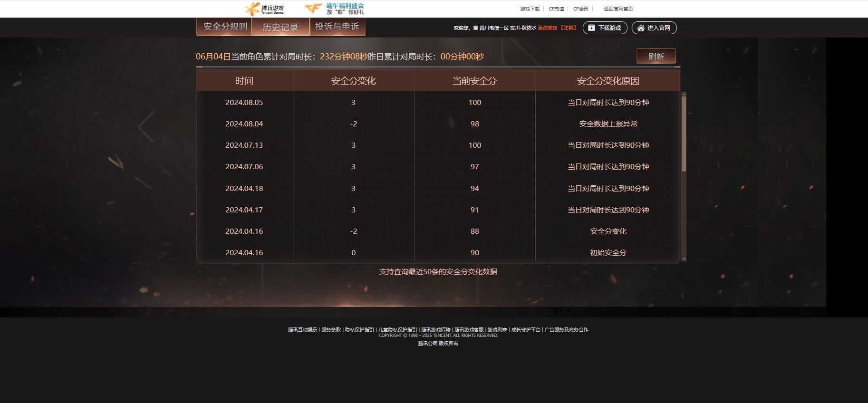Image resolution: width=868 pixels, height=403 pixels.
Task: Click the 安全分变化原因 column header
Action: click(x=608, y=81)
